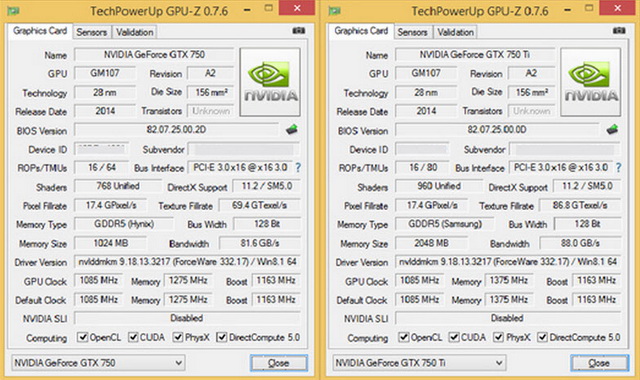Open the NVIDIA GeForce GTX 750 card dropdown
This screenshot has height=380, width=640.
coord(98,362)
